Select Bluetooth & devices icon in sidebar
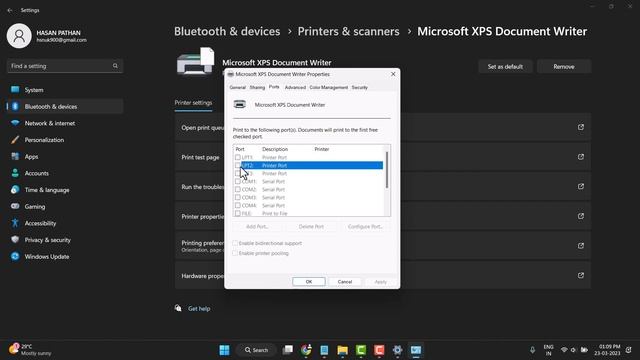 (x=15, y=107)
